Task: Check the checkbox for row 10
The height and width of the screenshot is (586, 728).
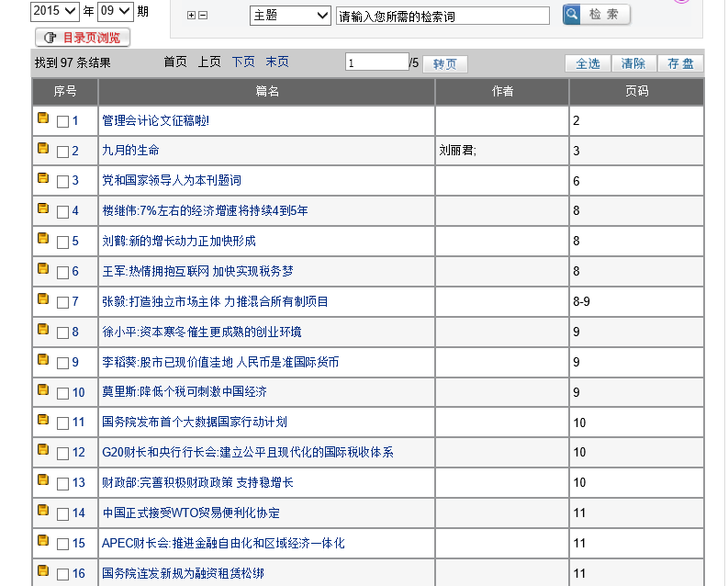Action: [x=62, y=393]
